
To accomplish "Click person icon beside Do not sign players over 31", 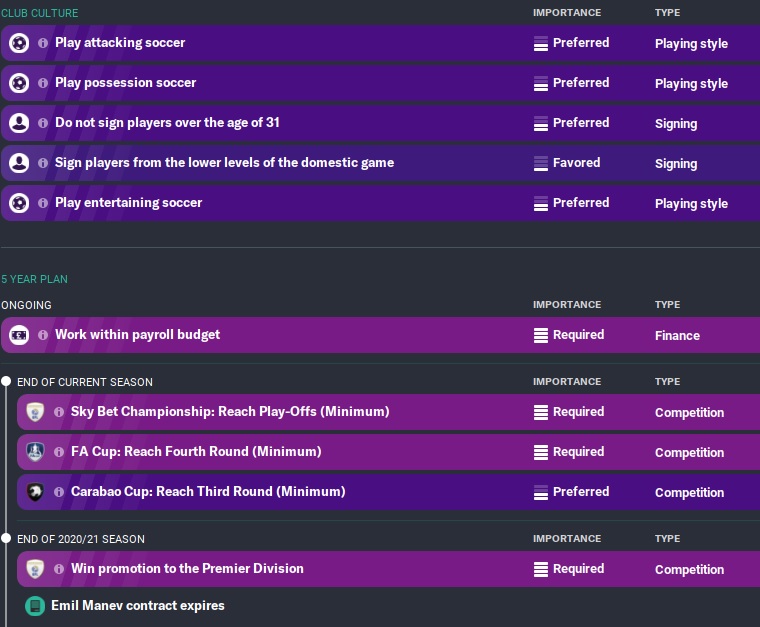I will [19, 123].
